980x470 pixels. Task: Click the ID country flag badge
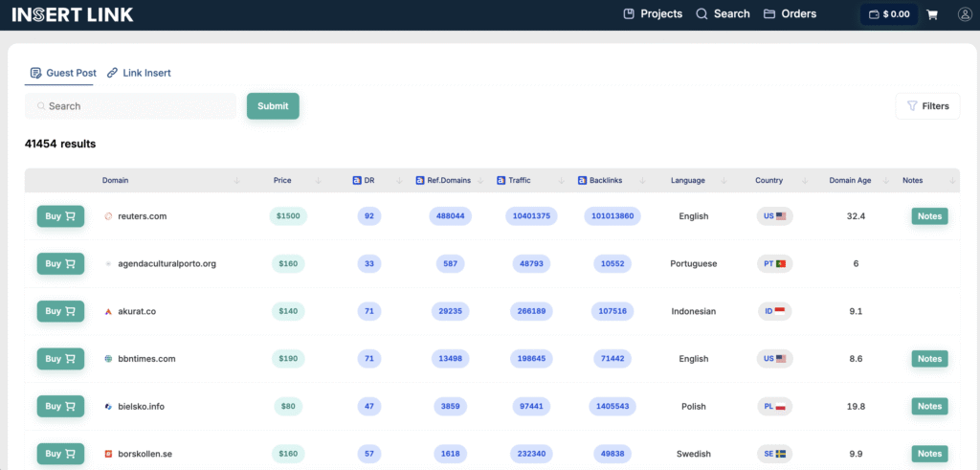(774, 311)
